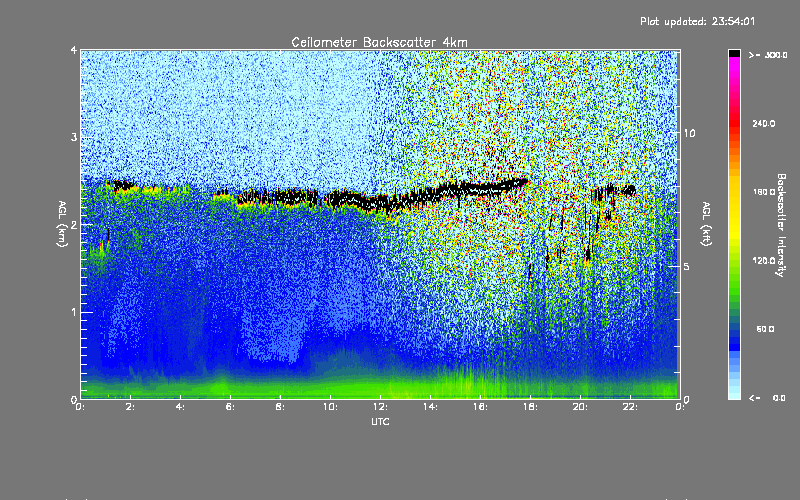Click the black top of the colorbar
The image size is (800, 500).
[734, 53]
